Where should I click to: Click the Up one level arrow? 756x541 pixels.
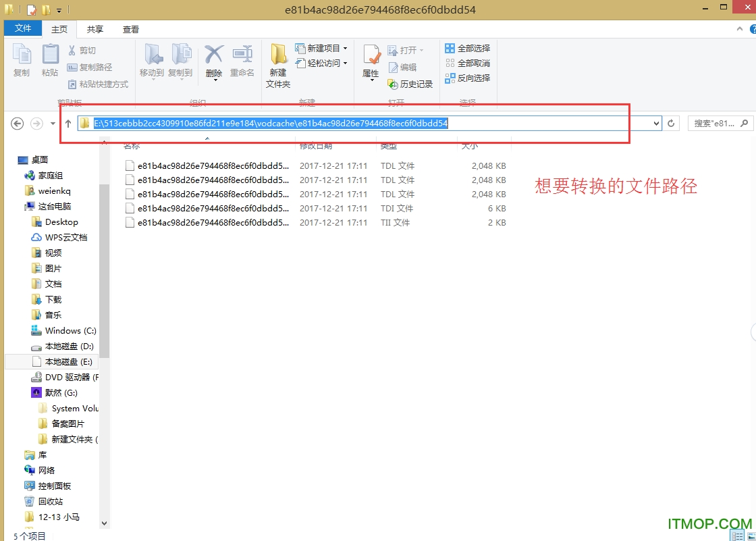68,124
